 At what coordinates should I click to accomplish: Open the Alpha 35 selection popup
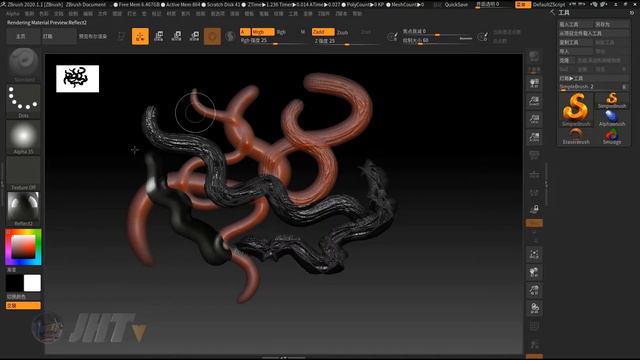tap(23, 137)
